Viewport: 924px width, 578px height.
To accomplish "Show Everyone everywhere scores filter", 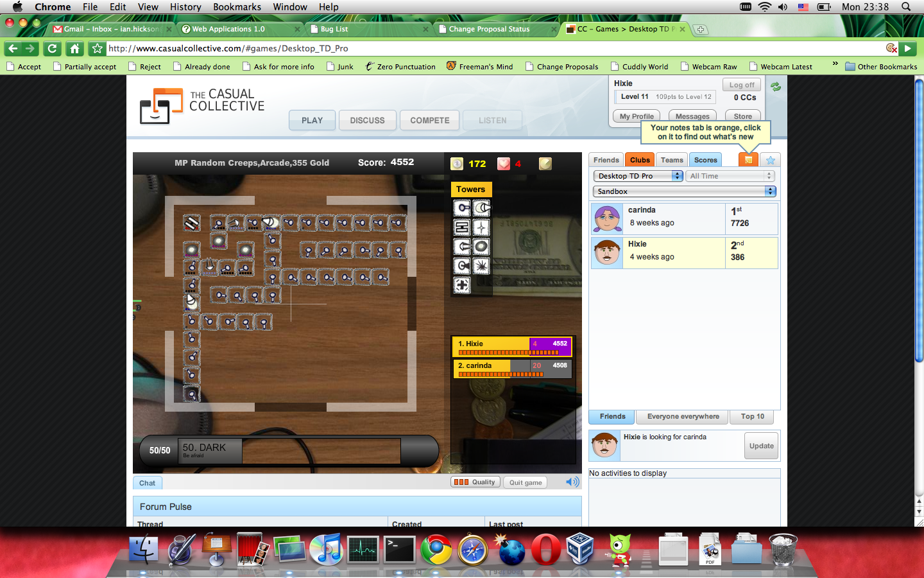I will click(683, 417).
